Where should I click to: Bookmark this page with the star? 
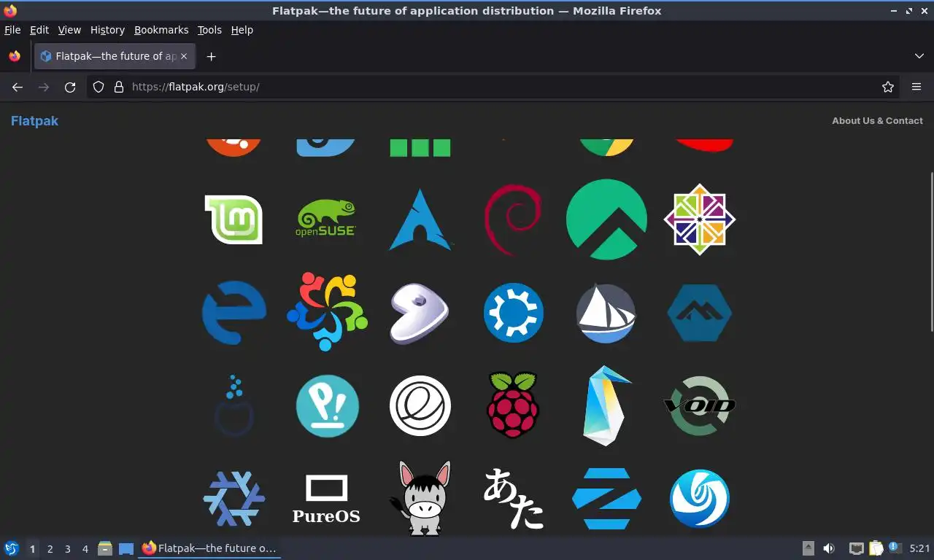coord(888,87)
